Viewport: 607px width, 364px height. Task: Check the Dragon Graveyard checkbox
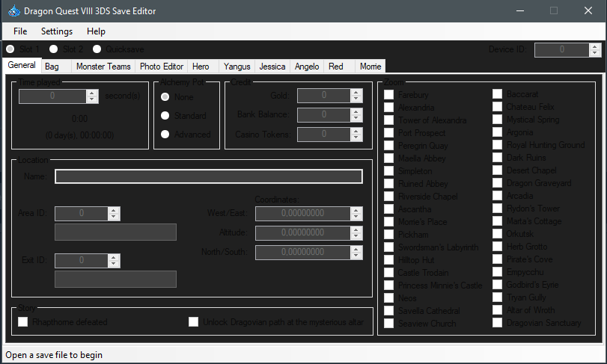498,183
